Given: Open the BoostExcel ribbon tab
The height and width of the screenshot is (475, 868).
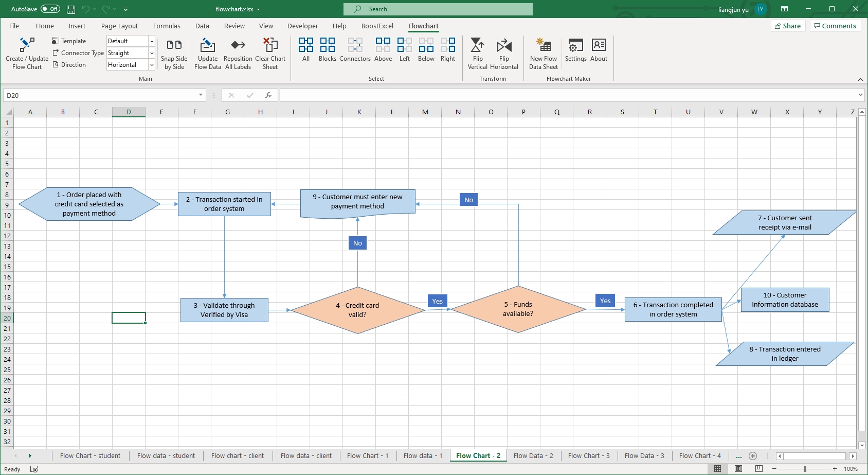Looking at the screenshot, I should pyautogui.click(x=377, y=26).
